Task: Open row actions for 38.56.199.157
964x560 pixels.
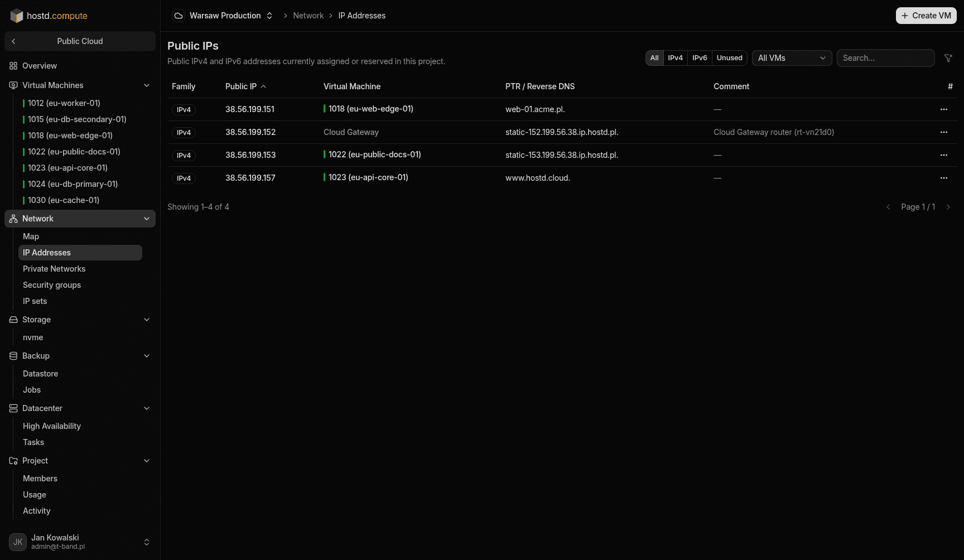Action: (x=944, y=178)
